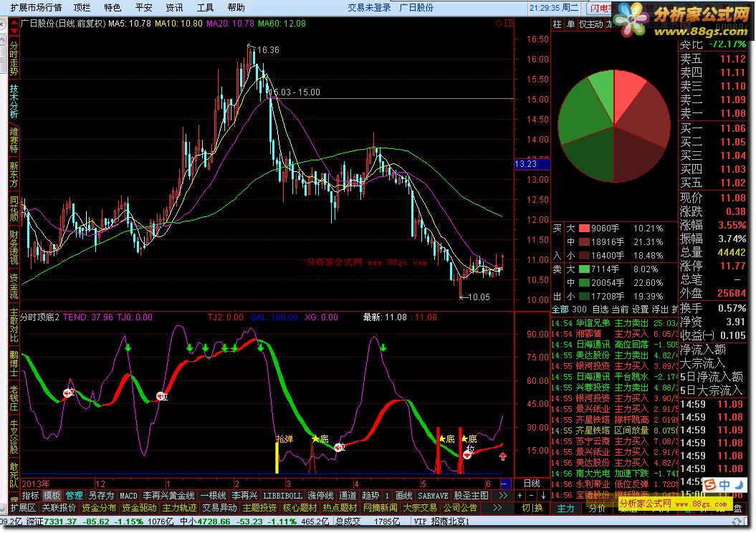
Task: Switch to 股圣主图 indicator
Action: [x=471, y=496]
